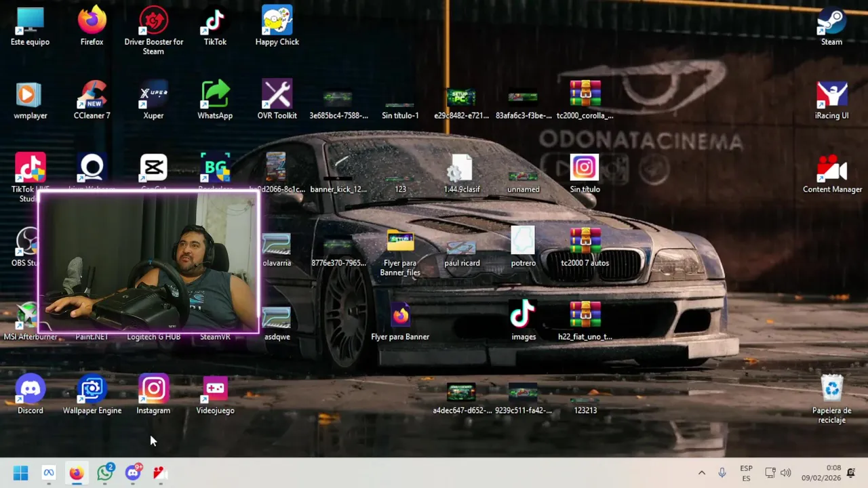Screen dimensions: 868x488
Task: Open Meta AI from the taskbar
Action: [x=49, y=472]
